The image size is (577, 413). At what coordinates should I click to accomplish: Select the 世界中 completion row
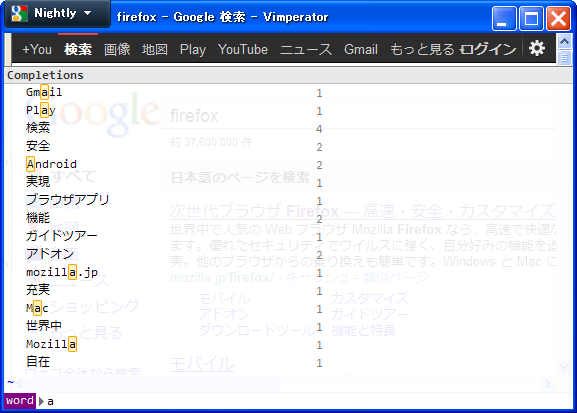[x=288, y=326]
